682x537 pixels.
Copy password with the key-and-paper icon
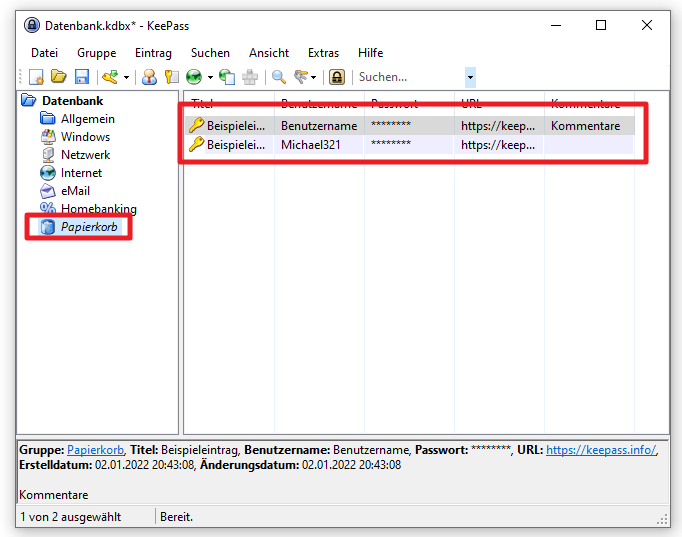pyautogui.click(x=171, y=77)
